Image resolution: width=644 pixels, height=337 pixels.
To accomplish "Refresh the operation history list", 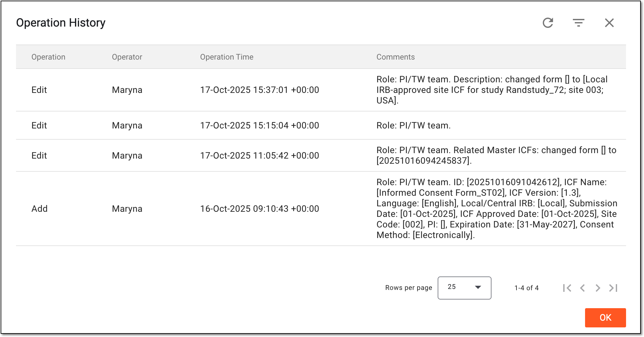I will tap(548, 23).
